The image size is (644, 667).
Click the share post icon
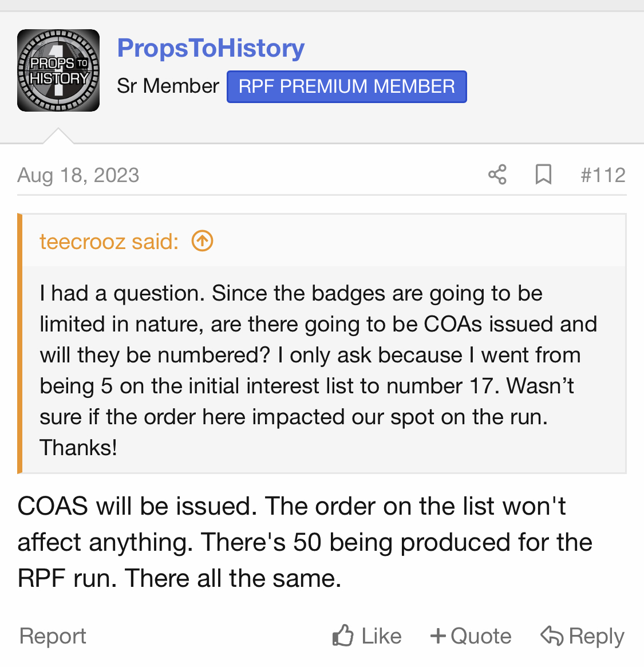[x=497, y=175]
